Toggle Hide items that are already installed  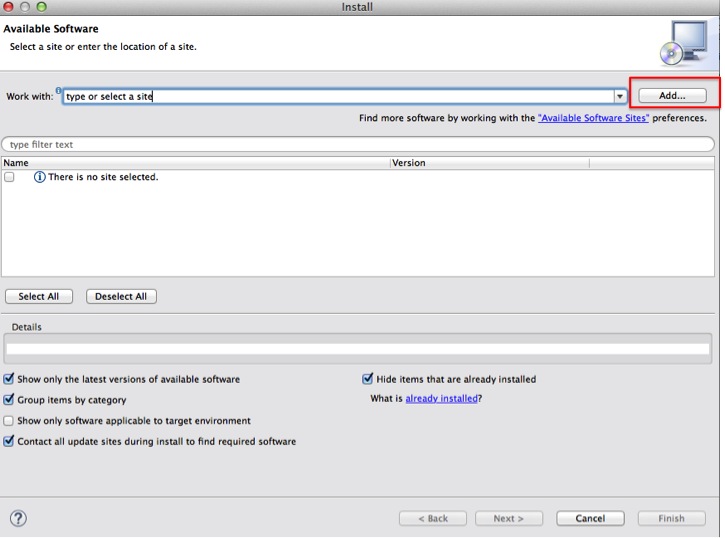[368, 379]
